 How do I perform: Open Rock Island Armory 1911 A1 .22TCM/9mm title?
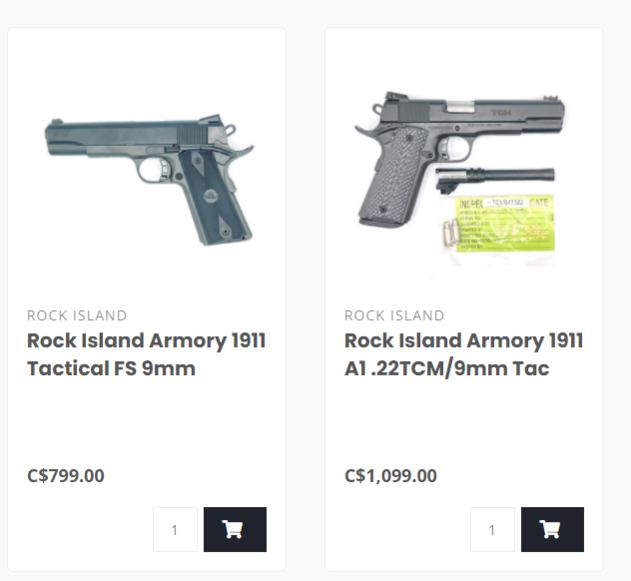(x=463, y=354)
